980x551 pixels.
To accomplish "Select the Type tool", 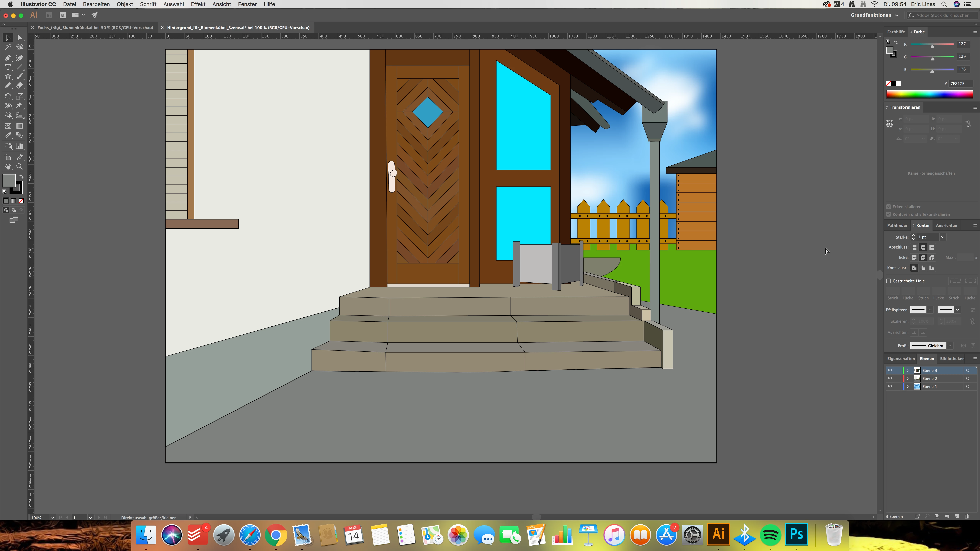I will point(8,67).
